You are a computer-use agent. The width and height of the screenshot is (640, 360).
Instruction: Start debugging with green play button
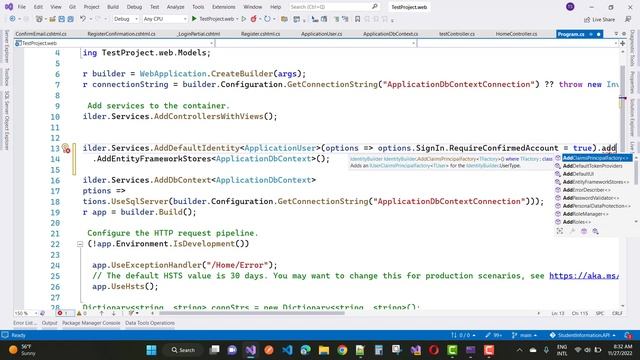coord(194,19)
